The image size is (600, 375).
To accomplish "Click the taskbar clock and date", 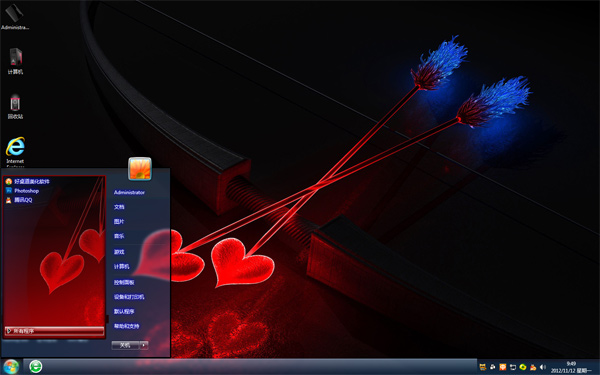I will [571, 367].
